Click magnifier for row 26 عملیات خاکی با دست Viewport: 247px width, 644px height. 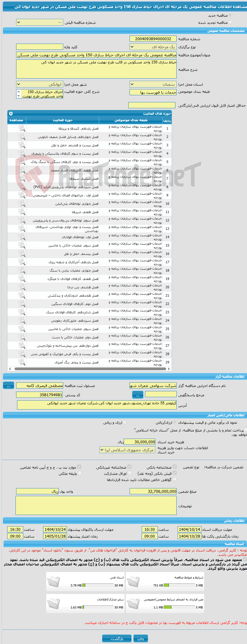point(22,337)
